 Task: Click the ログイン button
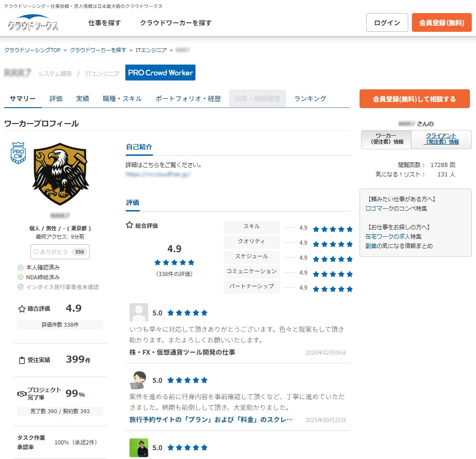click(x=387, y=22)
